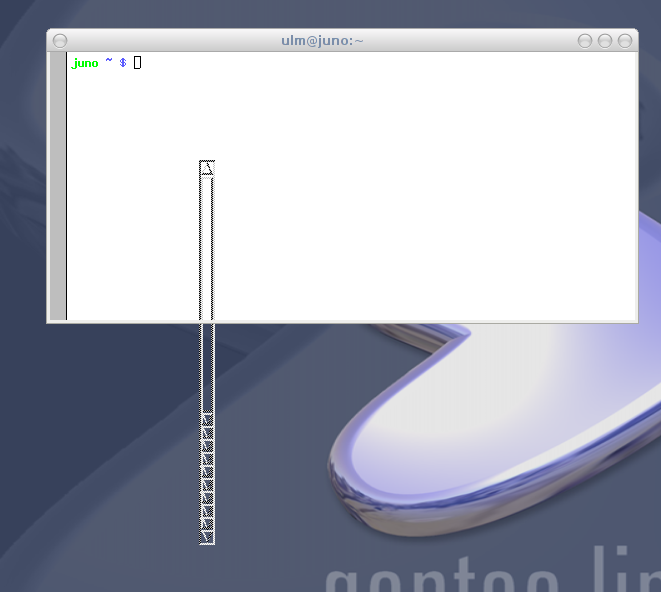
Task: Maximize the terminal using middle title bar button
Action: click(605, 41)
